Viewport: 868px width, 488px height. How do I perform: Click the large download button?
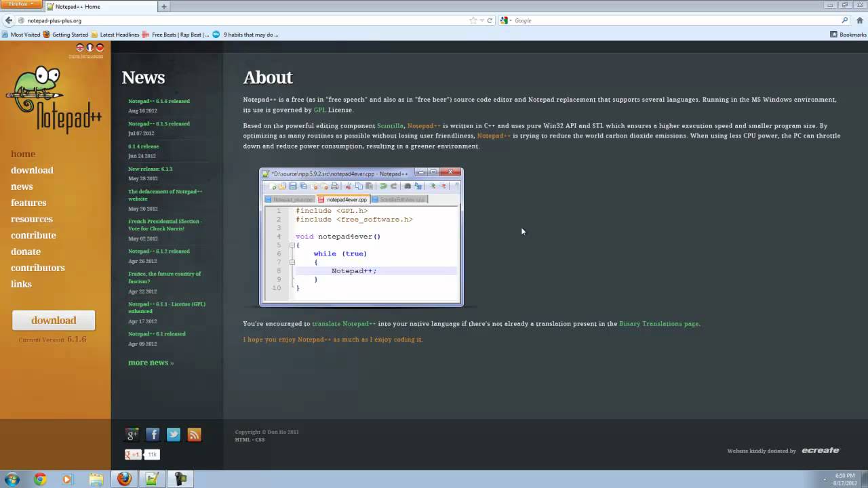pyautogui.click(x=54, y=320)
